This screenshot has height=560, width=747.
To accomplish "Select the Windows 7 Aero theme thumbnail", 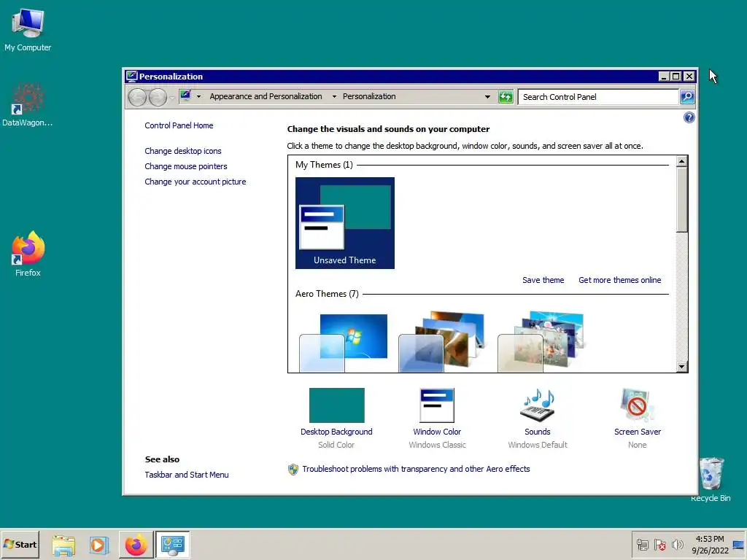I will point(344,343).
